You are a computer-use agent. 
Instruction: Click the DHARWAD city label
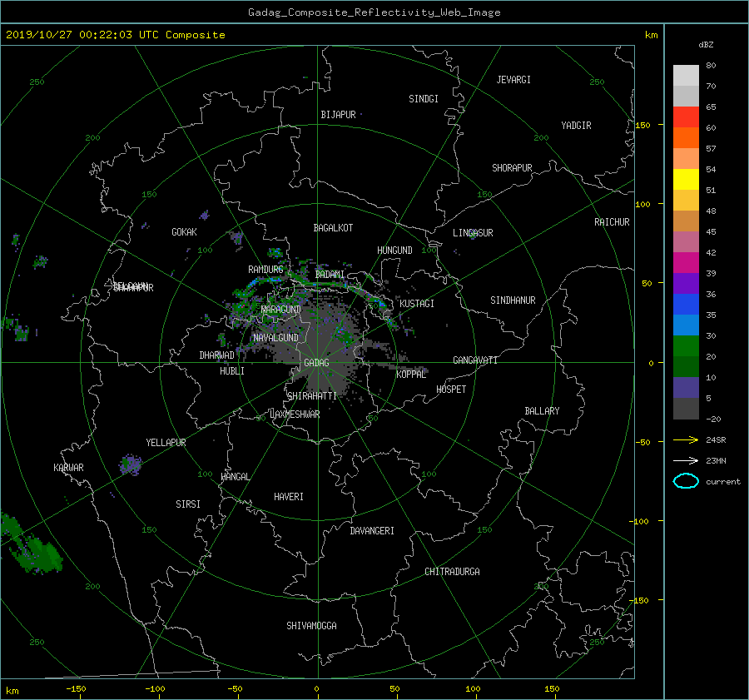(x=217, y=355)
